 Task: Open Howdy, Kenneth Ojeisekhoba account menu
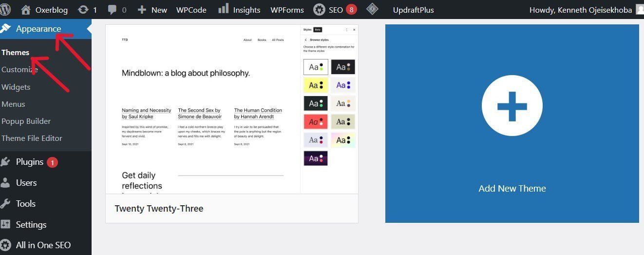pos(587,10)
